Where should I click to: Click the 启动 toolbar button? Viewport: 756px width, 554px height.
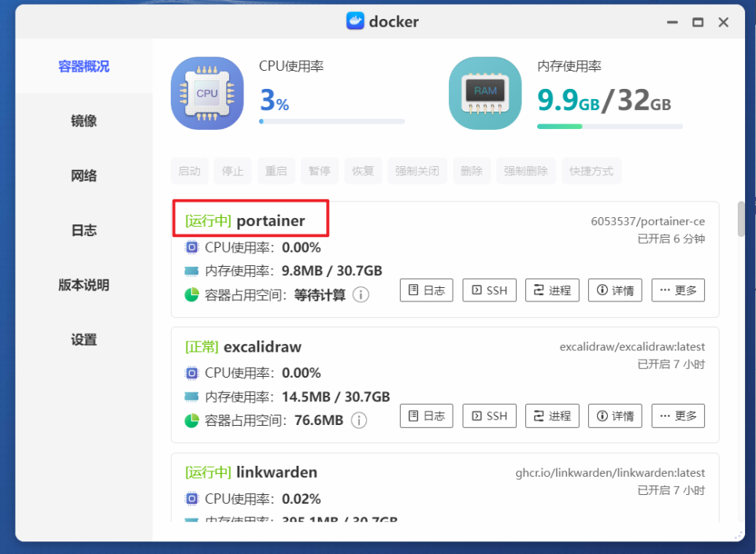(190, 171)
